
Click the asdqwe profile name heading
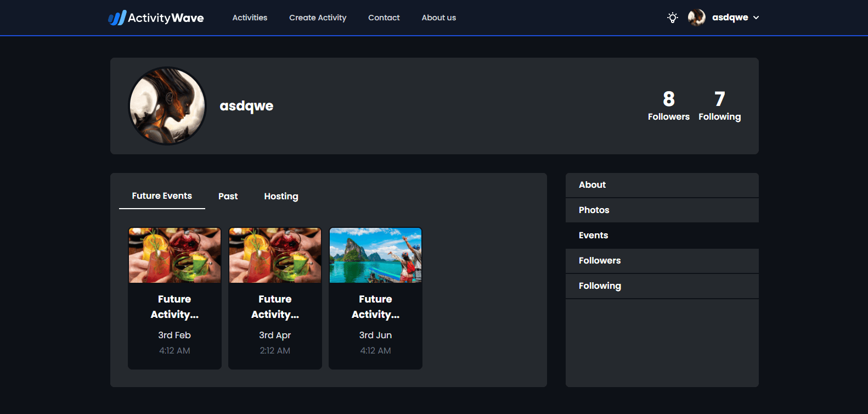(x=246, y=106)
